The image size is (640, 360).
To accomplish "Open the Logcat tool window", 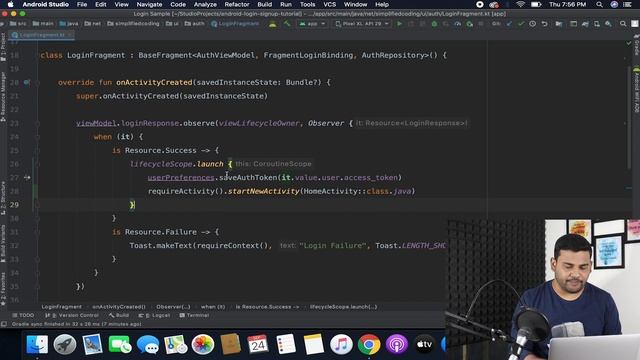I will click(x=154, y=316).
